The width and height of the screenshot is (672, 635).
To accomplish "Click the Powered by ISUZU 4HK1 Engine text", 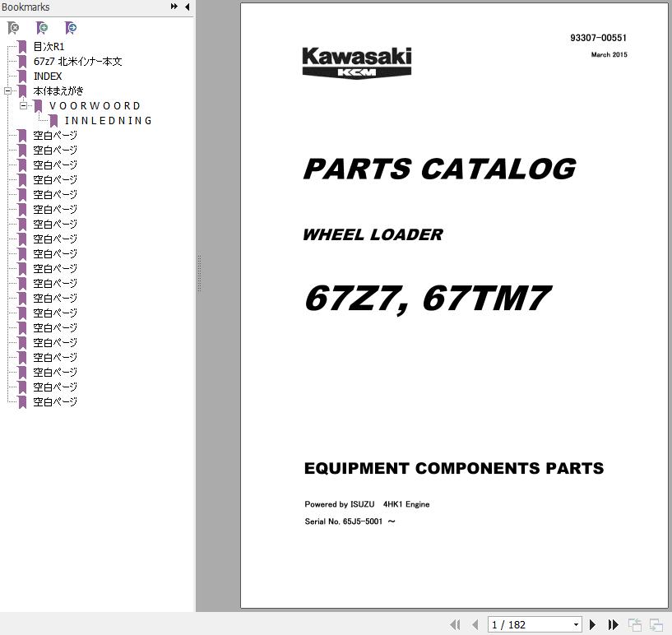I will click(367, 504).
